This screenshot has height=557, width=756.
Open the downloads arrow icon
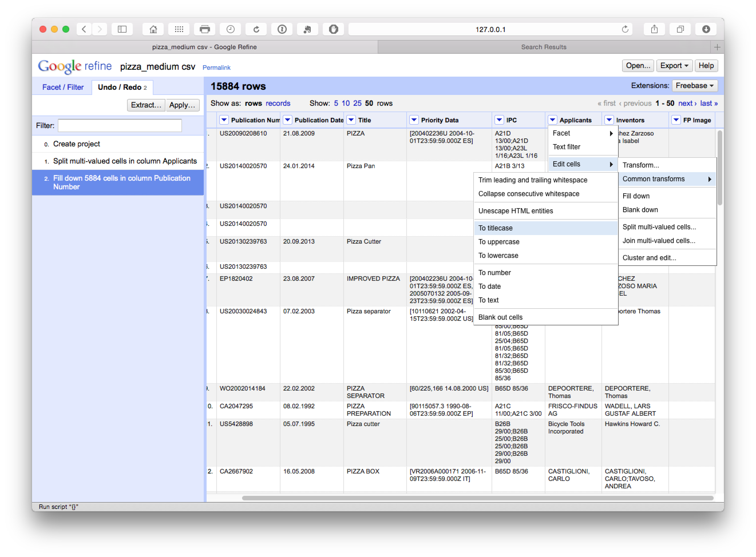[x=706, y=29]
